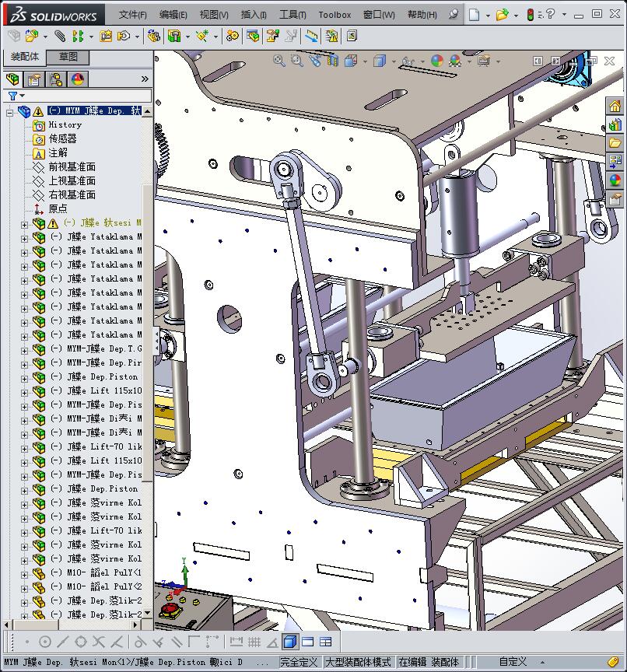
Task: Open the Insert Components dropdown arrow
Action: click(x=45, y=37)
